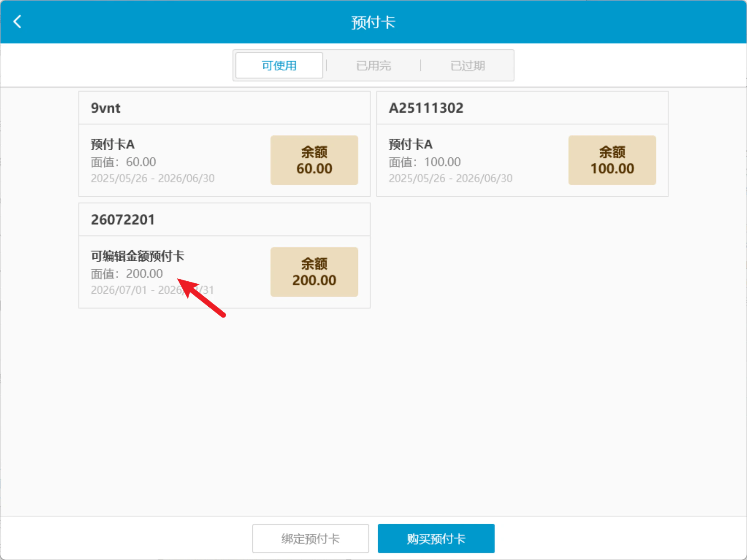Select the 60.00 余额 balance badge
This screenshot has height=560, width=747.
tap(314, 160)
